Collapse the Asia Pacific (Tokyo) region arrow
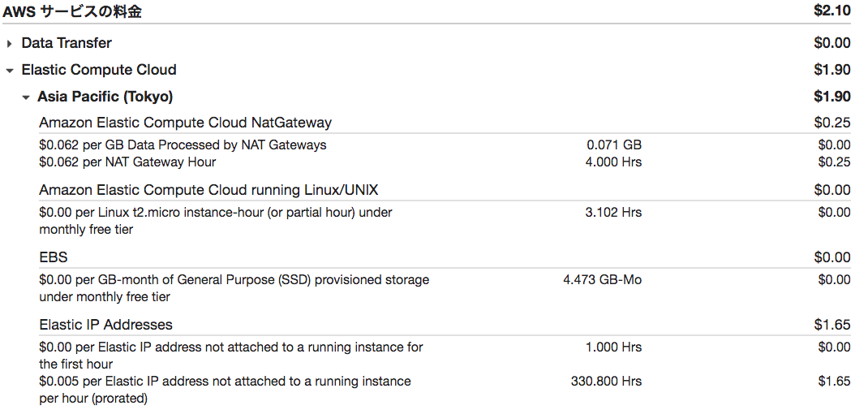The height and width of the screenshot is (410, 868). coord(25,97)
